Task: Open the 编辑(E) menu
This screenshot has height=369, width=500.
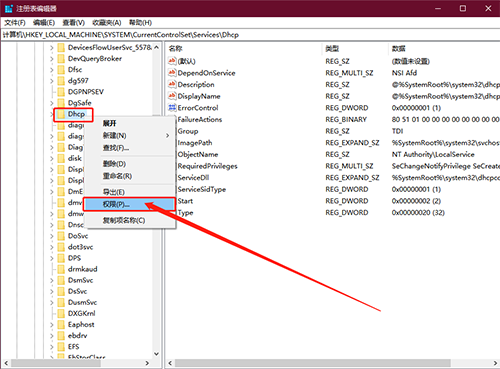Action: point(44,23)
